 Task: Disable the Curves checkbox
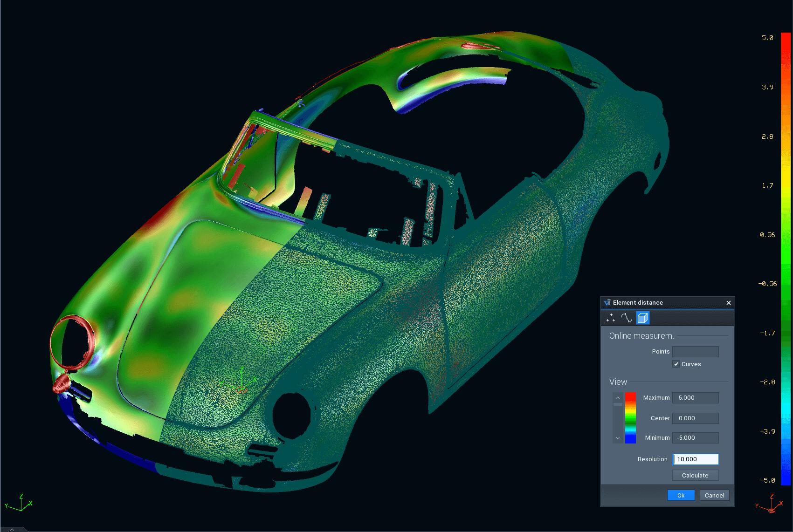676,364
